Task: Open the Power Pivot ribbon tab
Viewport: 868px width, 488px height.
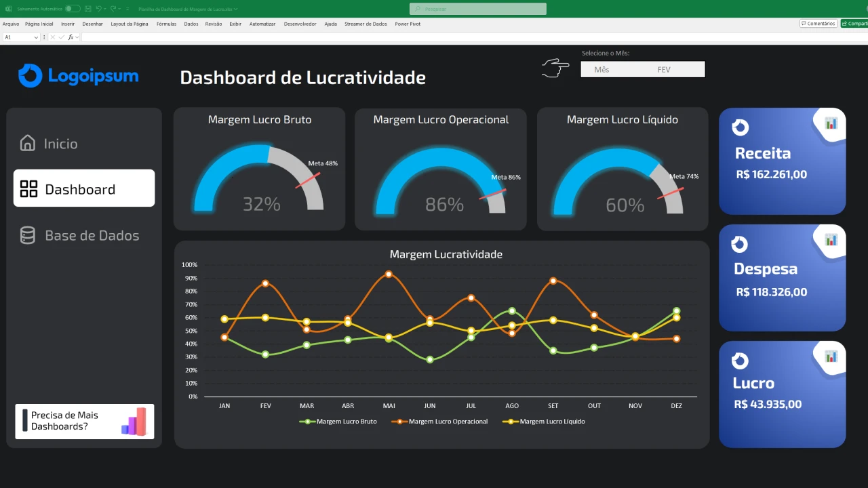Action: pos(408,24)
